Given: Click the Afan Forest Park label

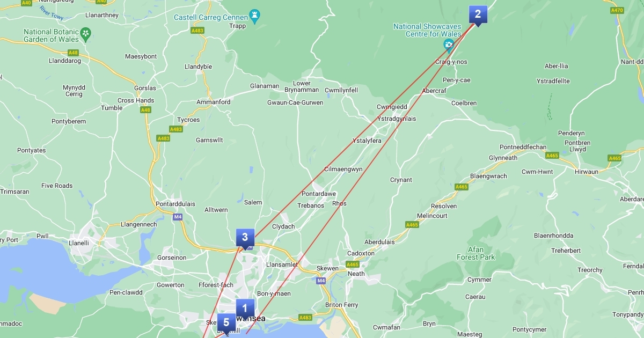Looking at the screenshot, I should tap(475, 253).
